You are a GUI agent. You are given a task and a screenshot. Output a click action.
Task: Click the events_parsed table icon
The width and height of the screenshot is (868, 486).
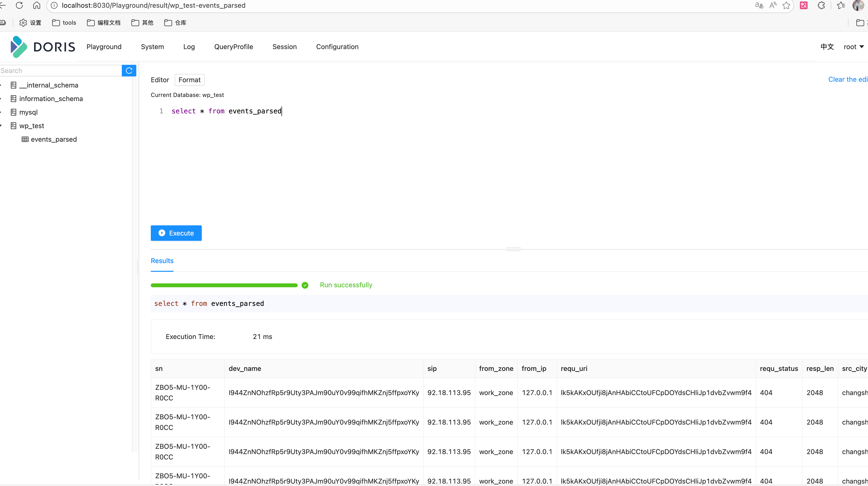pyautogui.click(x=25, y=139)
